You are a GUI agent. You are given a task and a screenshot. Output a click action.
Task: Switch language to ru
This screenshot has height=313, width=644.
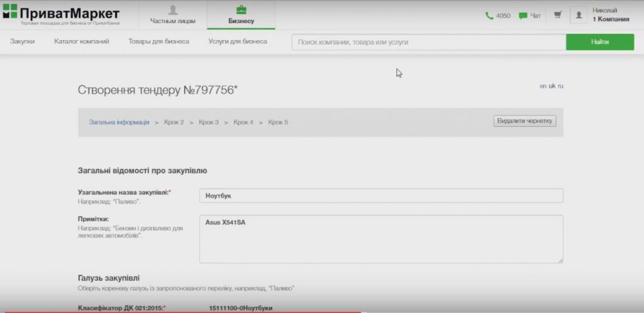point(560,86)
